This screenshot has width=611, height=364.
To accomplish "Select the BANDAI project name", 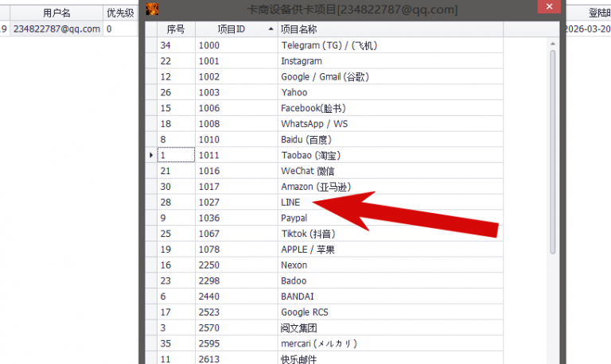I will click(x=298, y=296).
